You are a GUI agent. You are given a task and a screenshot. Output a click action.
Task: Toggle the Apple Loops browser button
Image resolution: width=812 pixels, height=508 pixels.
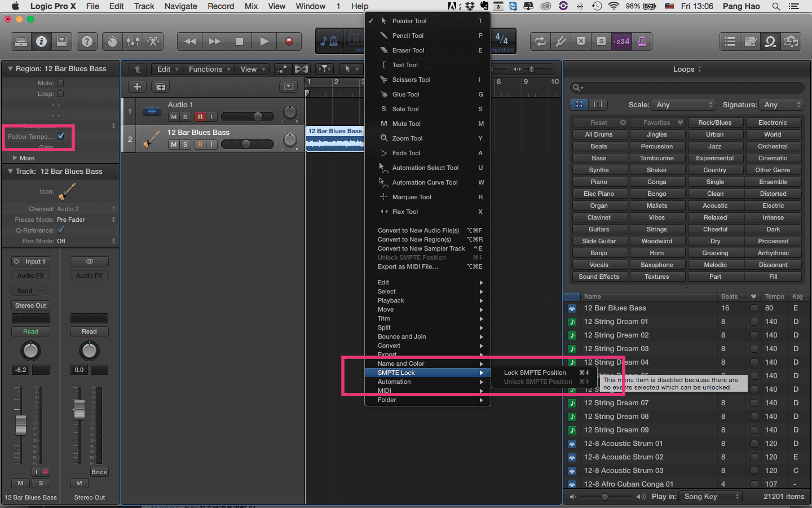point(770,41)
